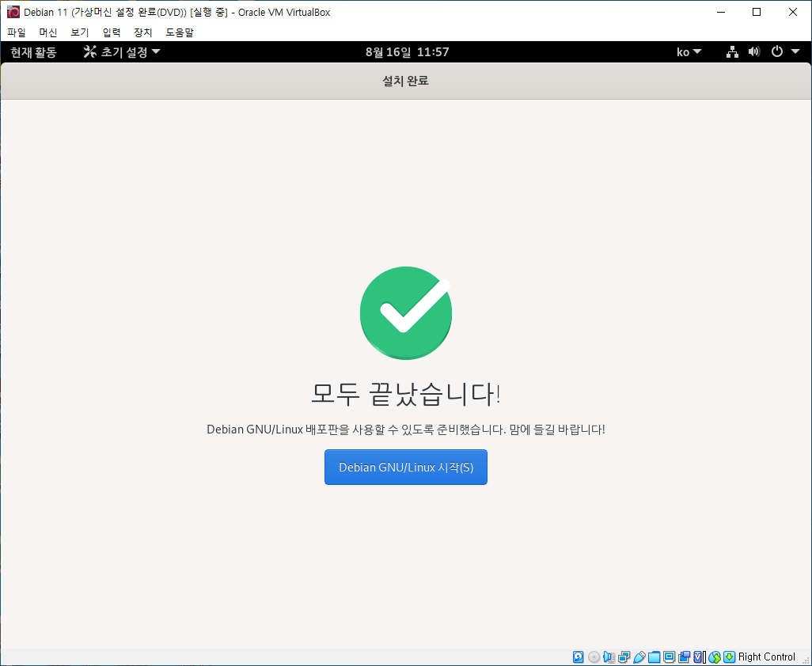Click the 모두 끝났습니다! heading
The image size is (812, 666).
pyautogui.click(x=405, y=393)
